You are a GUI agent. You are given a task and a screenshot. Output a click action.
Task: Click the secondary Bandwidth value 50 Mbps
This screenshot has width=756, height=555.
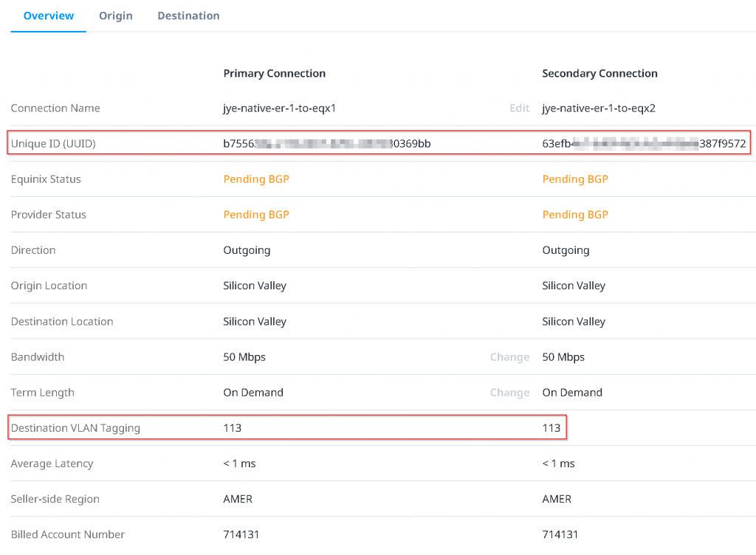click(563, 357)
